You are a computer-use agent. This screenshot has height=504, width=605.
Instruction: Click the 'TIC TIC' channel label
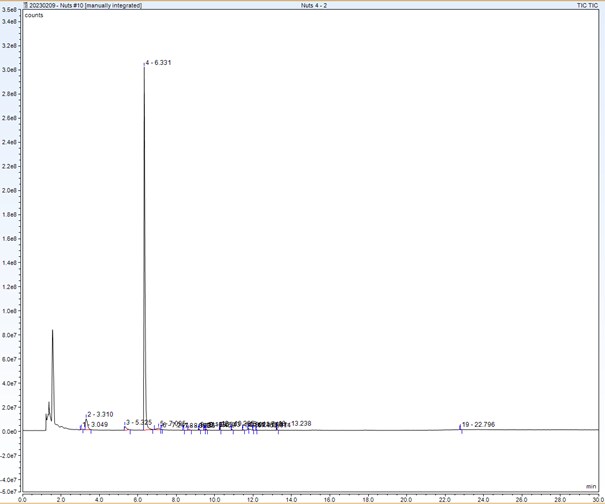pos(588,5)
